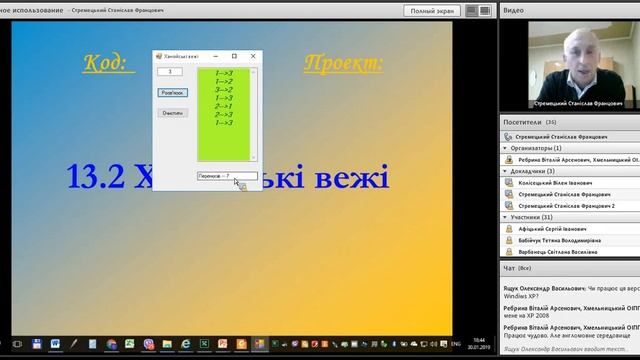Click the Проект: heading link on the slide
This screenshot has width=640, height=360.
(344, 63)
